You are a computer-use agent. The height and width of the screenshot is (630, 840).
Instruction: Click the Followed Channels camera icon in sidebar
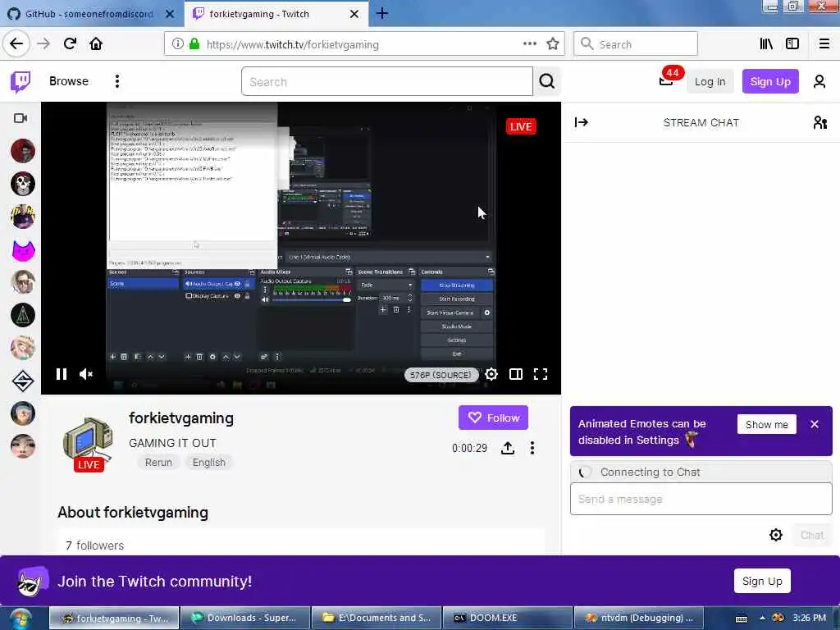click(21, 118)
